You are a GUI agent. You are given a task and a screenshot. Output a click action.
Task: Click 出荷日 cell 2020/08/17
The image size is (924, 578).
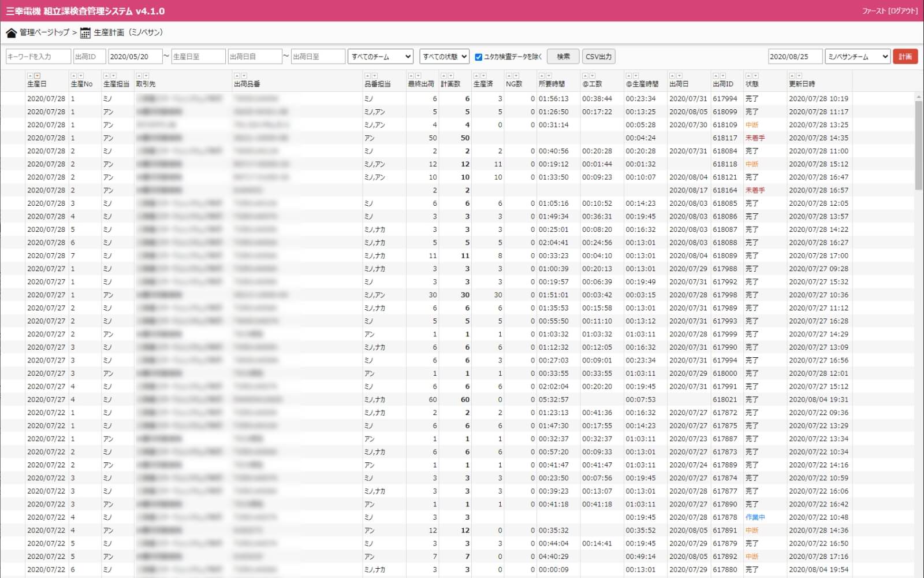pos(688,190)
